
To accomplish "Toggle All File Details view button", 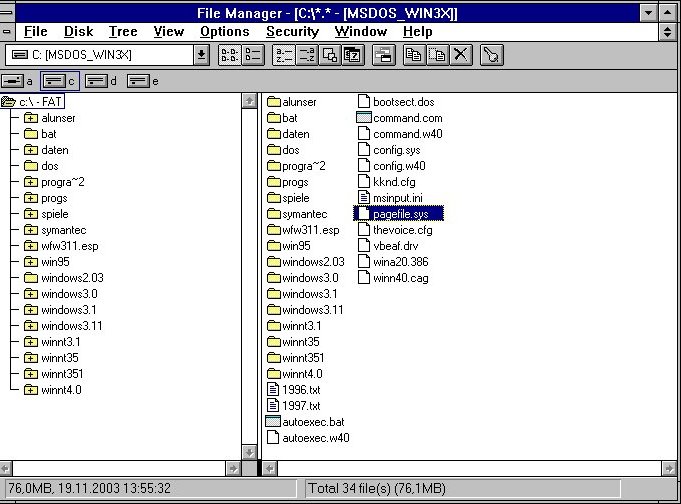I will [252, 55].
